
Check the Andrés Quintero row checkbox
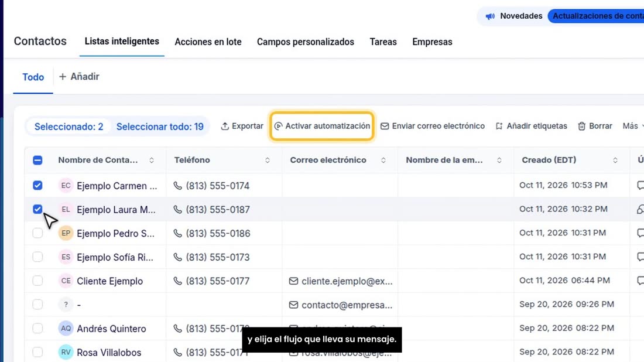37,329
